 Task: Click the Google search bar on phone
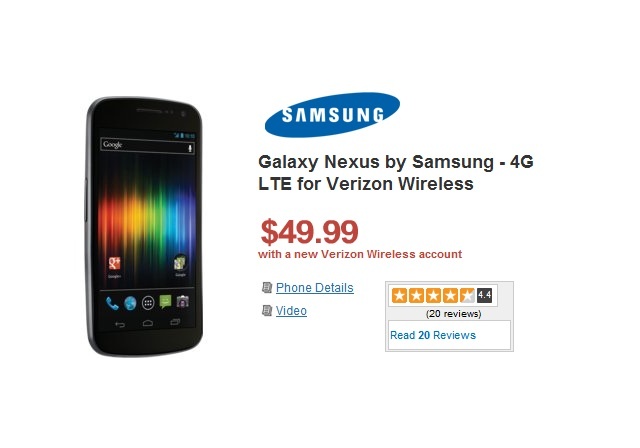[147, 146]
